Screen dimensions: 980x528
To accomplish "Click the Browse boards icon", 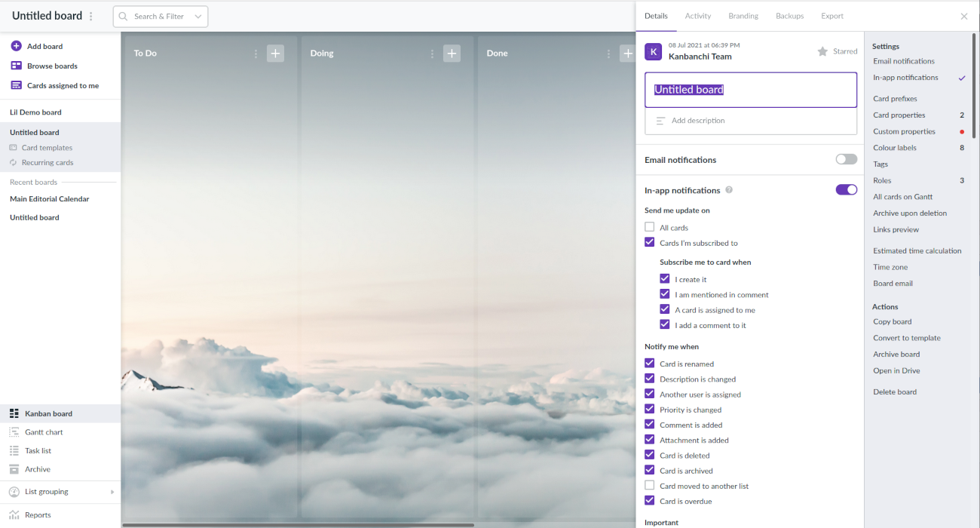I will pos(16,66).
